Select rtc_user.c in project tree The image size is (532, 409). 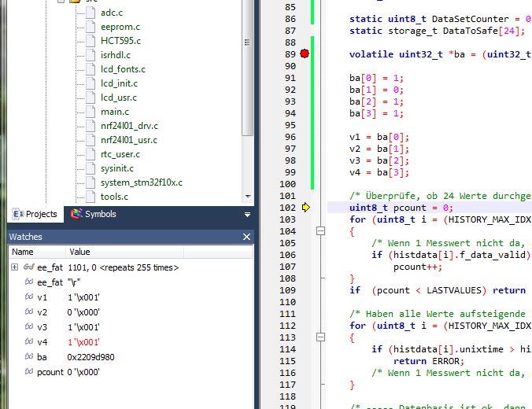coord(120,154)
